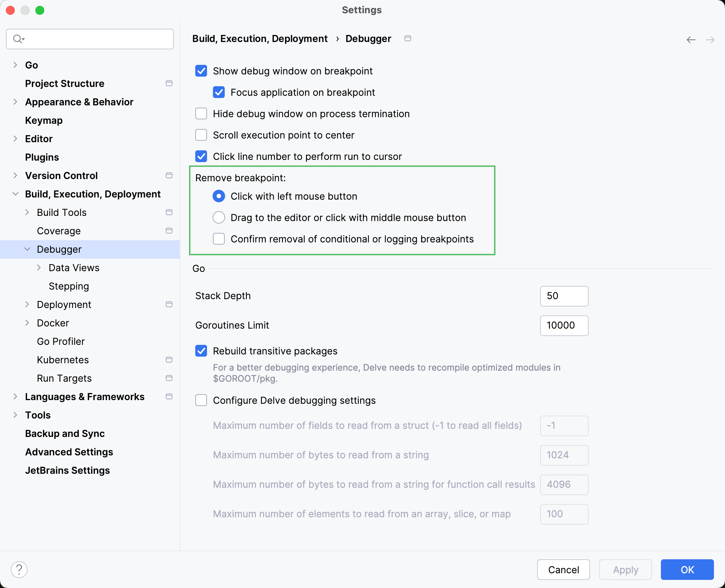Select Drag to the editor removal option

click(218, 217)
